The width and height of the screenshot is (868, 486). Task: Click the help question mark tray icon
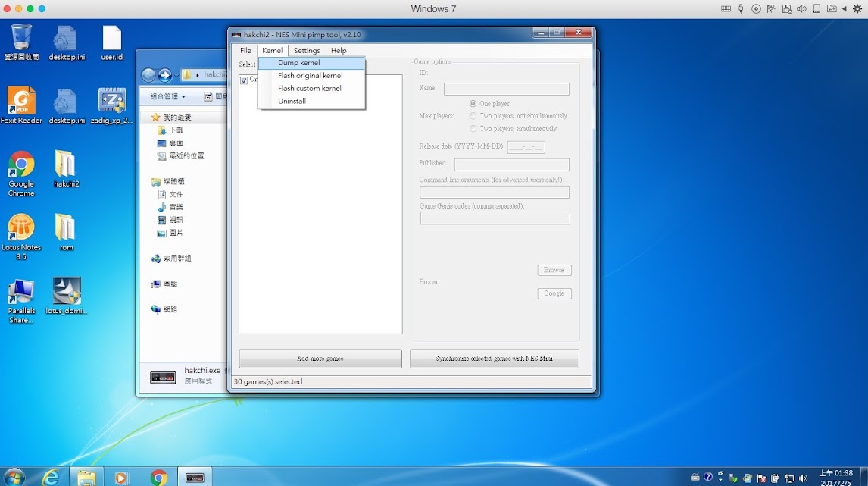coord(708,477)
